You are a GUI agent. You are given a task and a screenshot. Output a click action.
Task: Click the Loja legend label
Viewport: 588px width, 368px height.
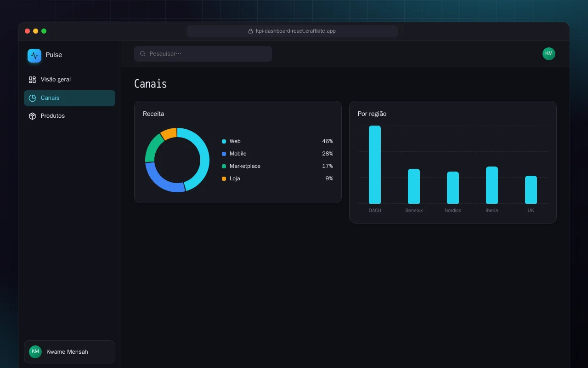pos(235,178)
